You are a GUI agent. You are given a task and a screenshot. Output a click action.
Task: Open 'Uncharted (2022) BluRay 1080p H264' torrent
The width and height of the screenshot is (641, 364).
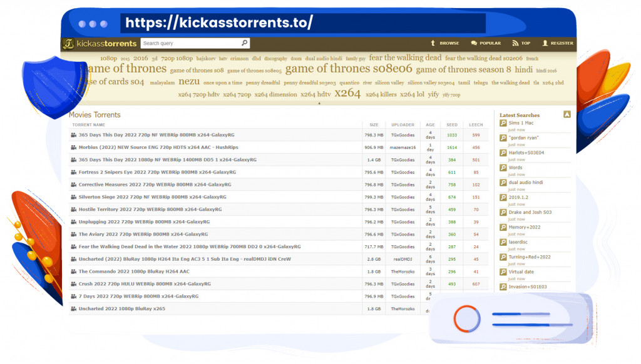tap(185, 259)
